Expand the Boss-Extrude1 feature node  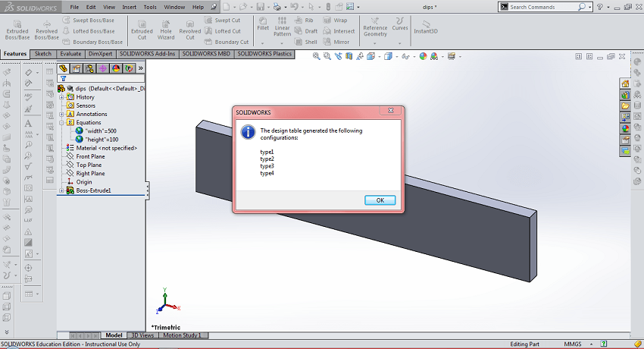(x=61, y=190)
